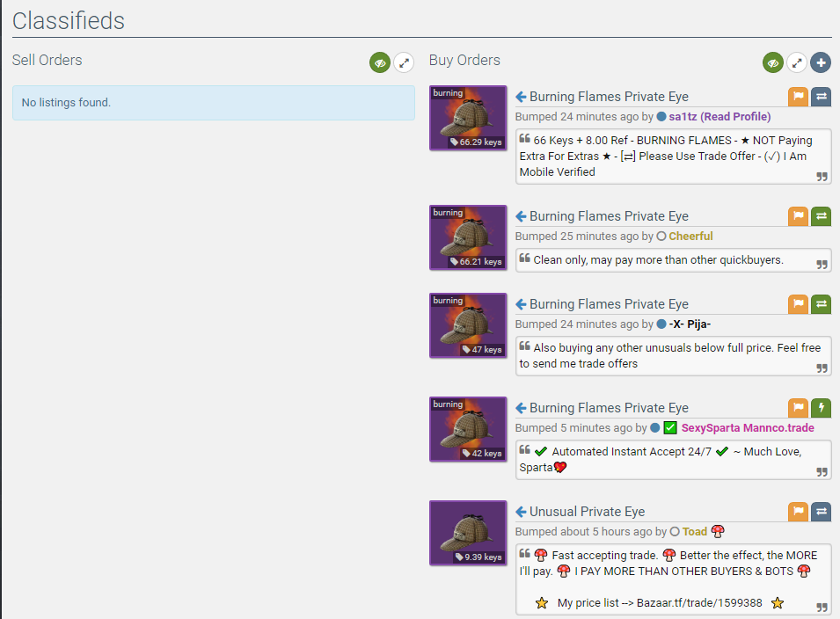Click 'Bumped 5 minutes ago' text
The image size is (840, 619).
tap(573, 428)
